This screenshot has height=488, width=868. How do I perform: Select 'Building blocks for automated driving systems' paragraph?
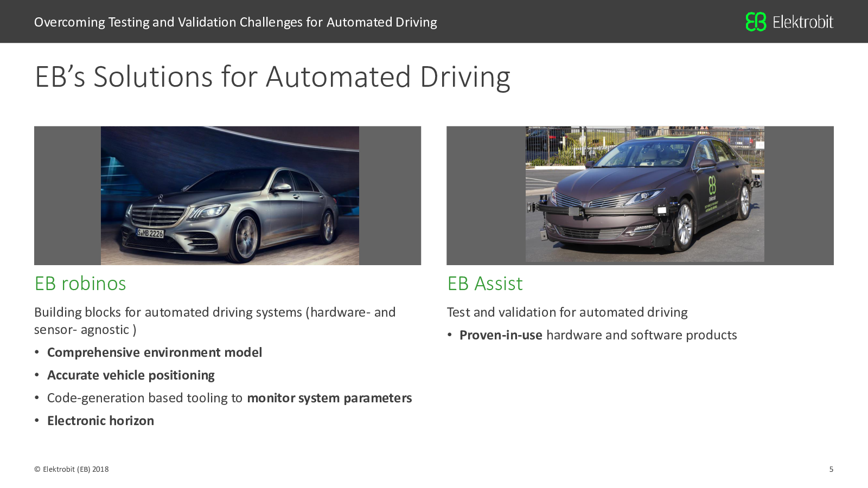(x=215, y=321)
